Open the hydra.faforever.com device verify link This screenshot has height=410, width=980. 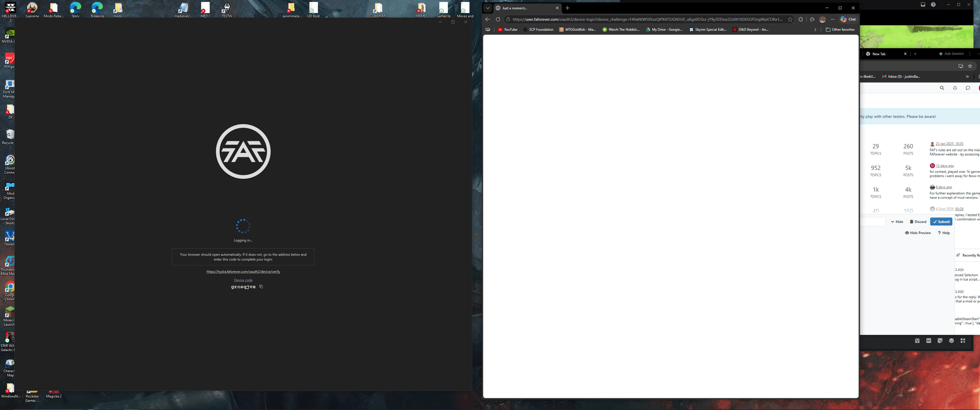coord(243,271)
